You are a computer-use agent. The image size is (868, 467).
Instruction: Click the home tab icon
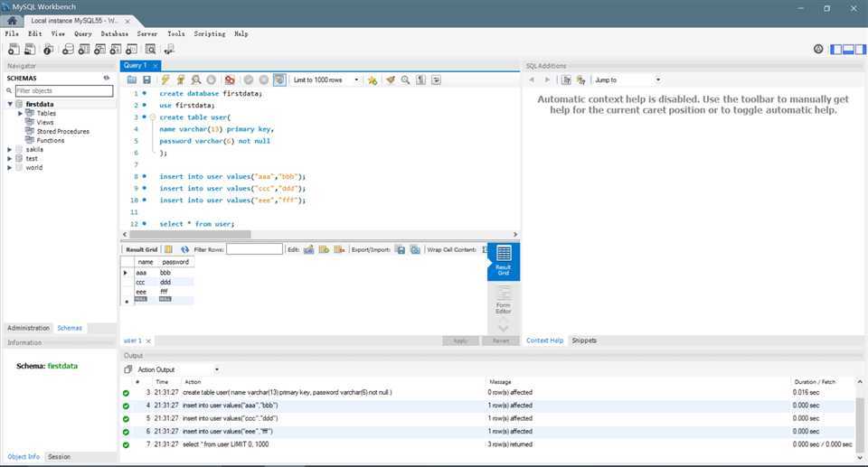pyautogui.click(x=12, y=21)
